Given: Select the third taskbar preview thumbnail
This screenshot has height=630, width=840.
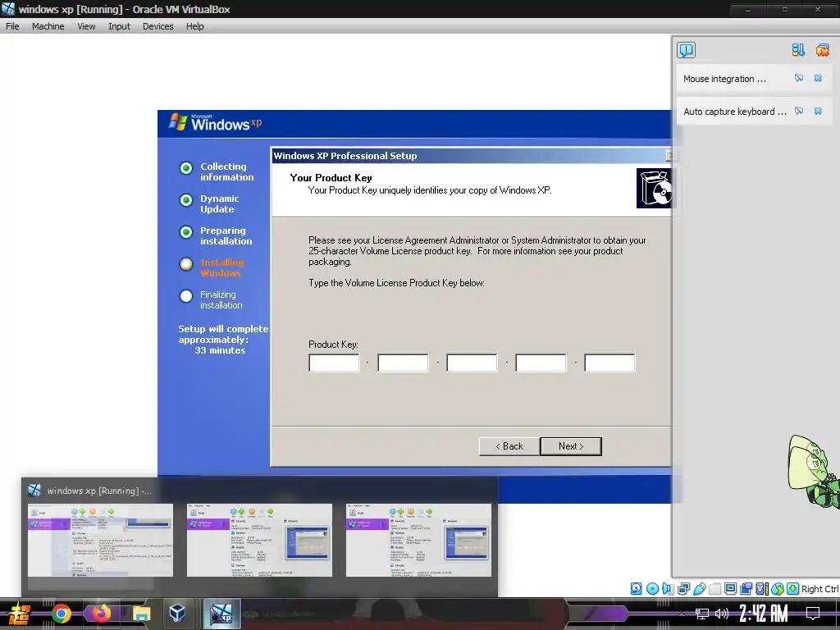Looking at the screenshot, I should click(418, 540).
